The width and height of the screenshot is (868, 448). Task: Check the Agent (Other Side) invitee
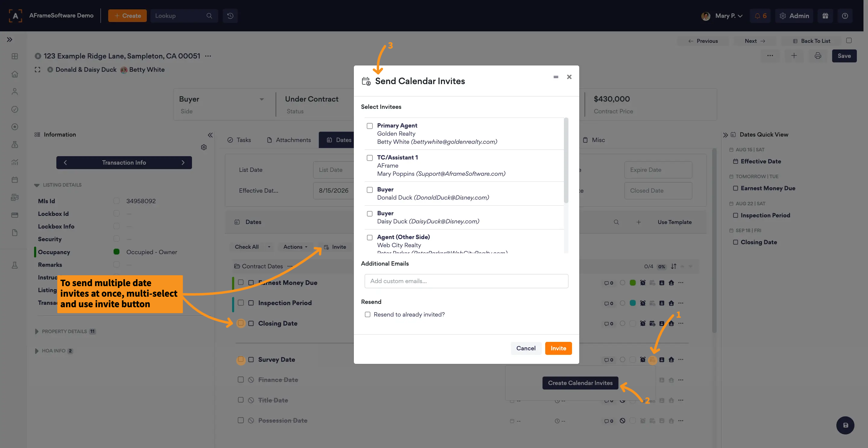click(x=370, y=238)
